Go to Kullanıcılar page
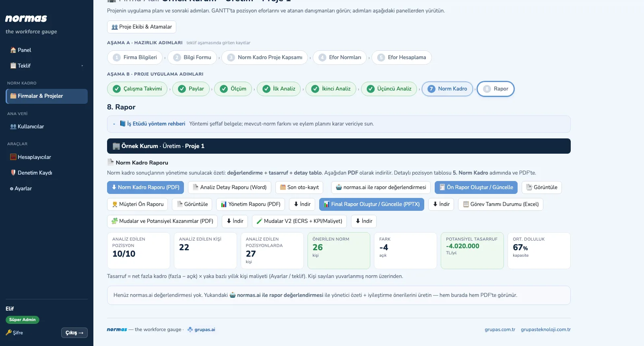 click(47, 126)
